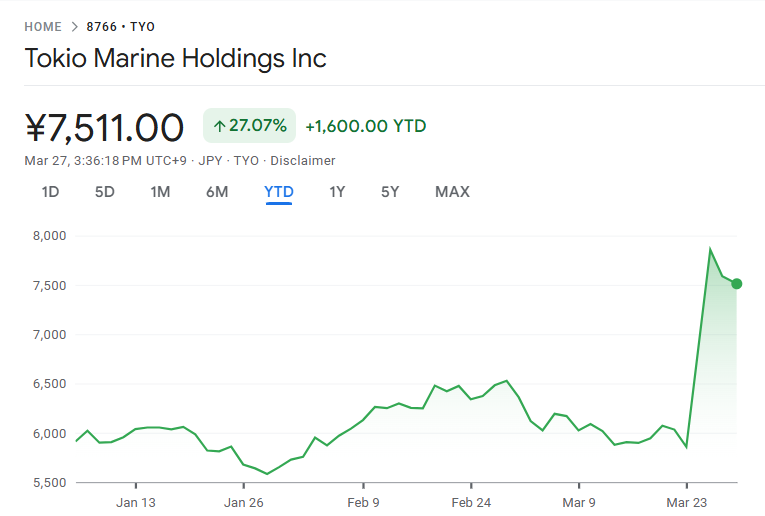Show the 6M chart range
The height and width of the screenshot is (516, 765).
pyautogui.click(x=217, y=192)
